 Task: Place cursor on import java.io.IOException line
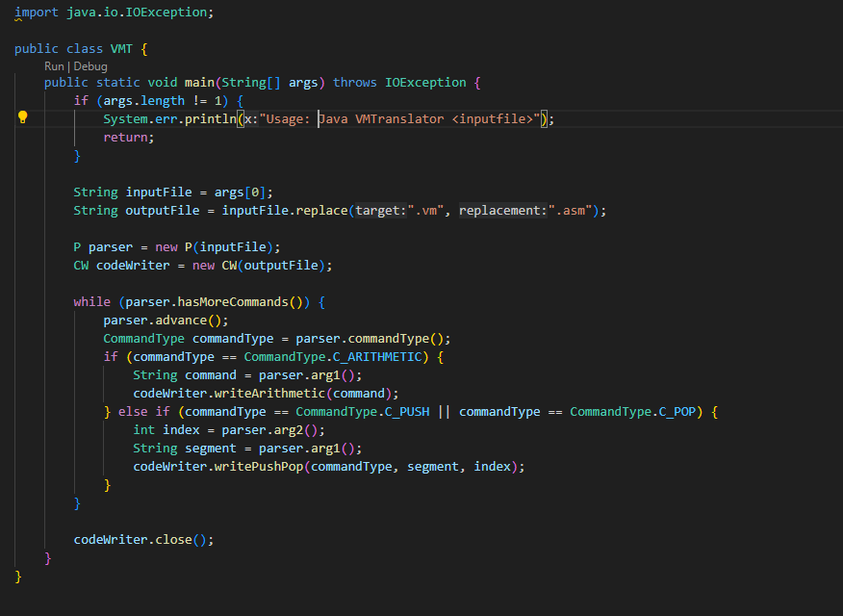click(115, 12)
